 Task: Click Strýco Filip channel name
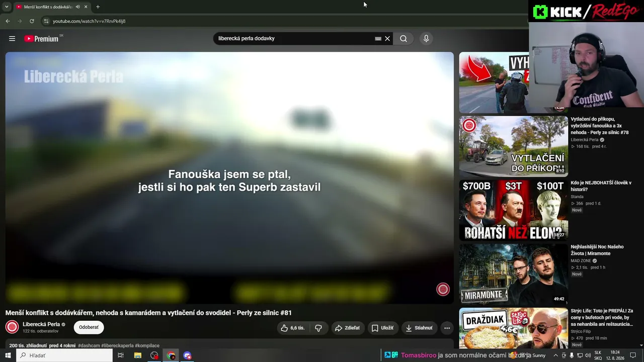click(x=581, y=331)
